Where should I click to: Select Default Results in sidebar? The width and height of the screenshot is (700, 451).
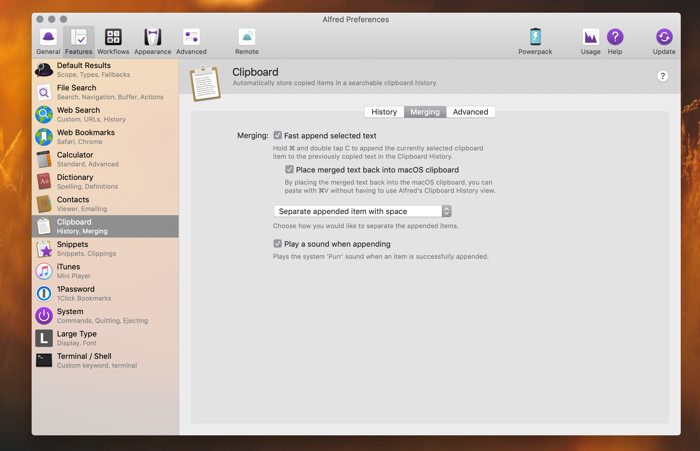(105, 70)
